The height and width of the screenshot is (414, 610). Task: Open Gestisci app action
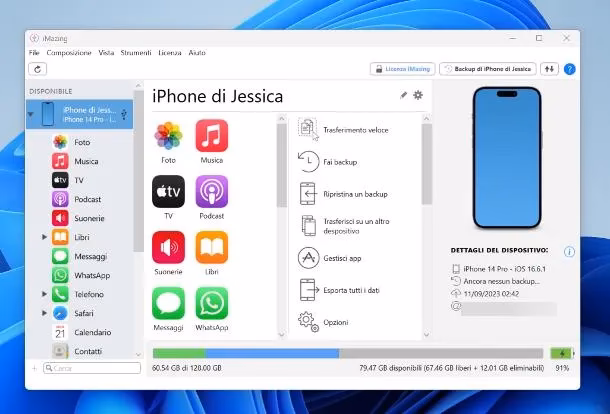coord(330,258)
